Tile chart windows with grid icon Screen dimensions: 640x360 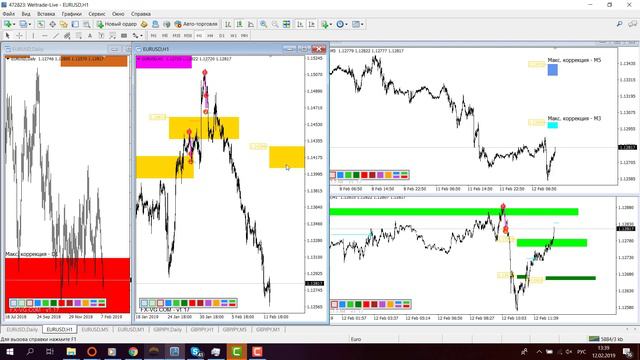(x=287, y=24)
